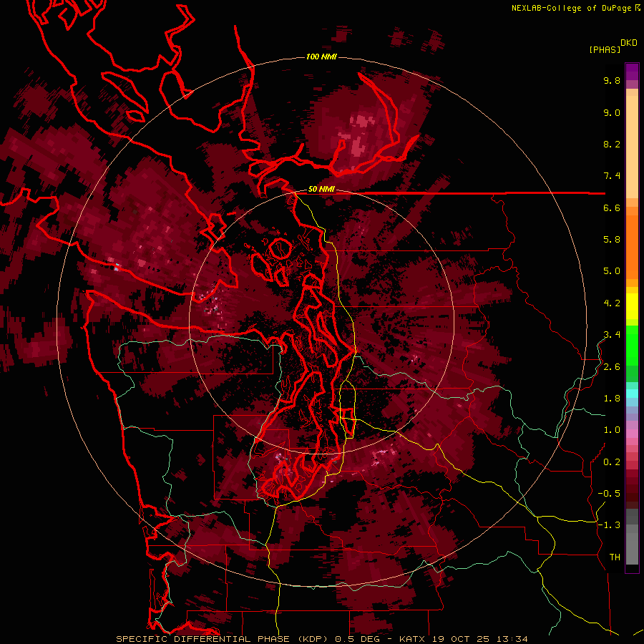The image size is (644, 644).
Task: Click the 13:34 timestamp
Action: (512, 639)
